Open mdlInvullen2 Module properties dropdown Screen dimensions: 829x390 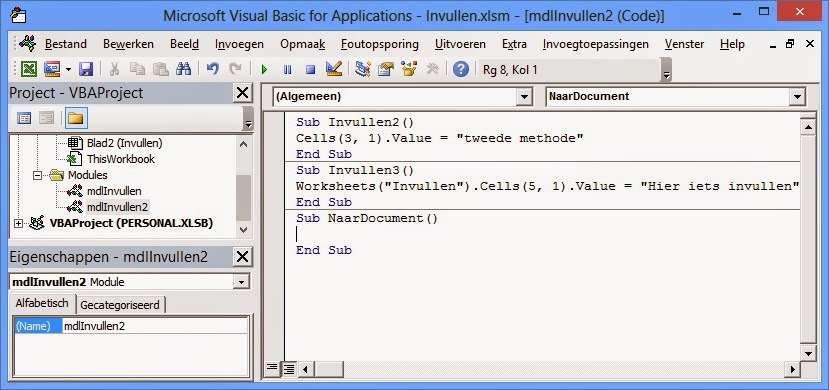tap(241, 282)
